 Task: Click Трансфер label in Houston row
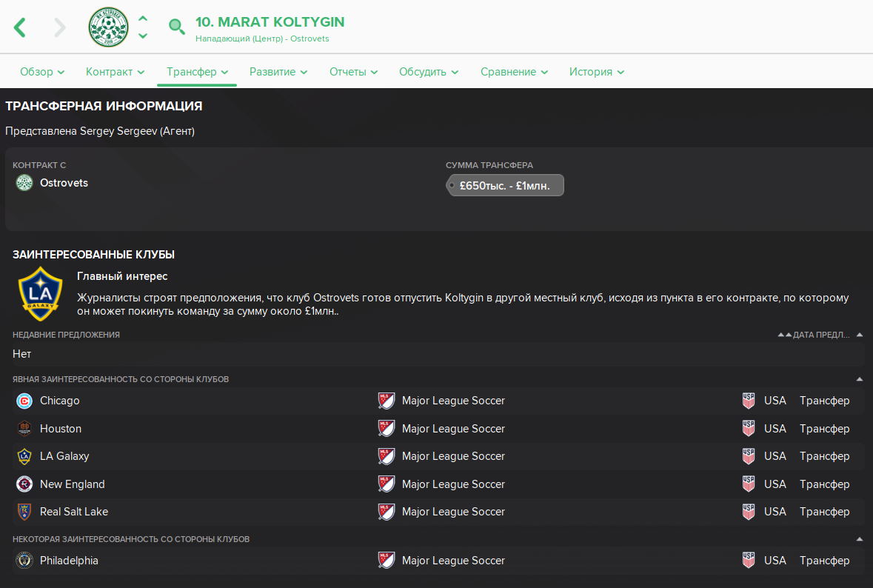(825, 429)
